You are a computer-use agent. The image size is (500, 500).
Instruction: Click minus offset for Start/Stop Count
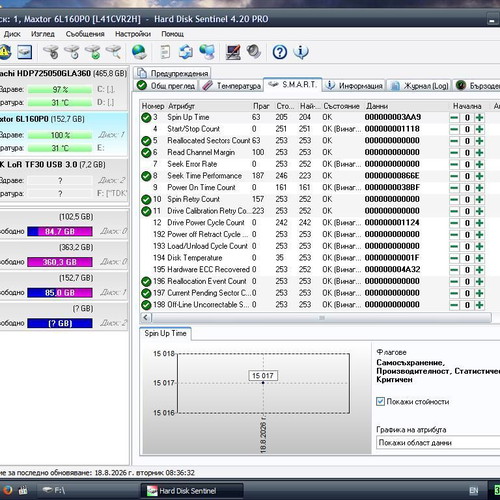(454, 129)
